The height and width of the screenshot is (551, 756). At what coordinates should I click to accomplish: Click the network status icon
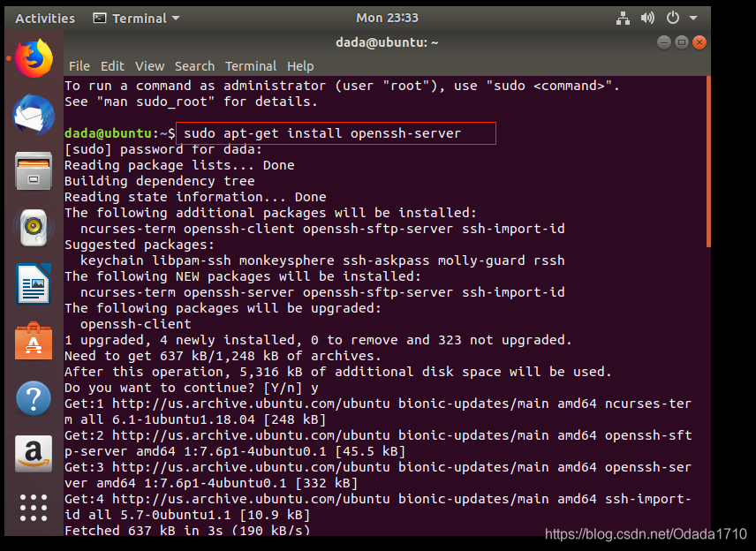point(623,19)
